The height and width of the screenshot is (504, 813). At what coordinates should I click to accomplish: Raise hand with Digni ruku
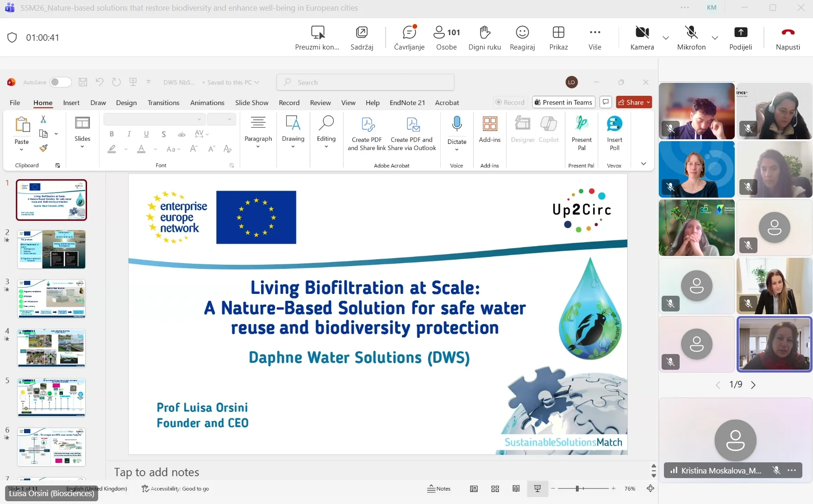pyautogui.click(x=484, y=32)
